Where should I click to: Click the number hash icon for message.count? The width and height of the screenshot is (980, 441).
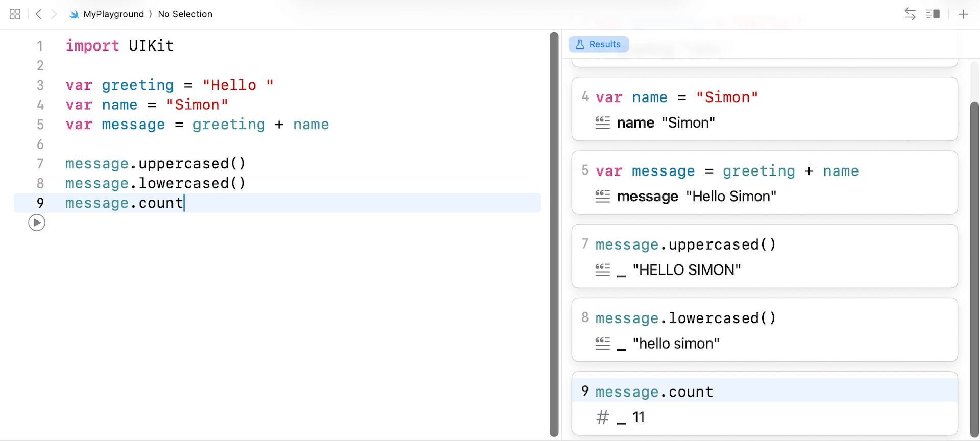pyautogui.click(x=602, y=418)
